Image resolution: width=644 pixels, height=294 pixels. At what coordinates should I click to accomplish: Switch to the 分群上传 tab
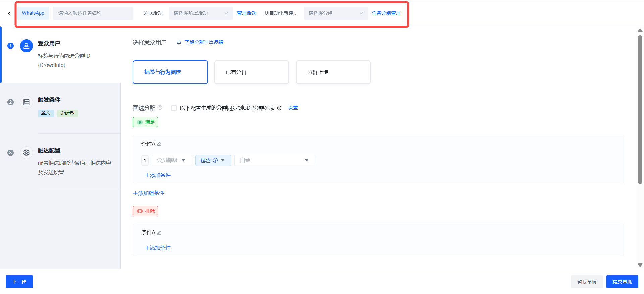(333, 72)
